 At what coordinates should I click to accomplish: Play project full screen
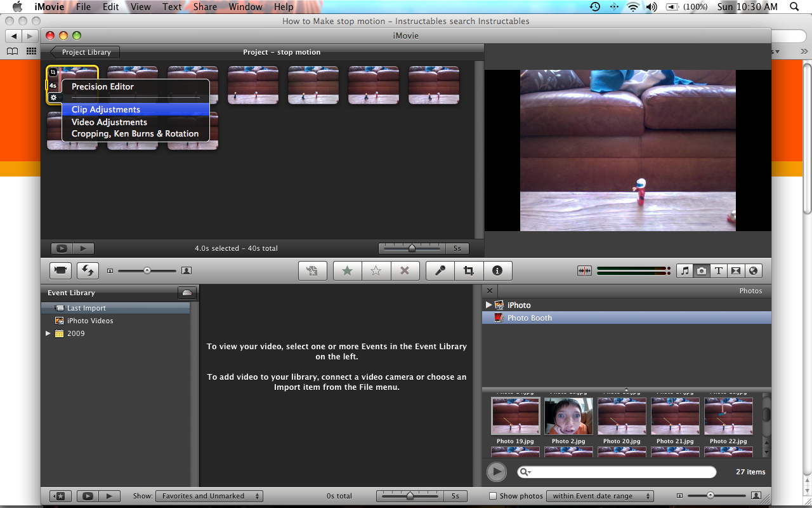(x=62, y=248)
